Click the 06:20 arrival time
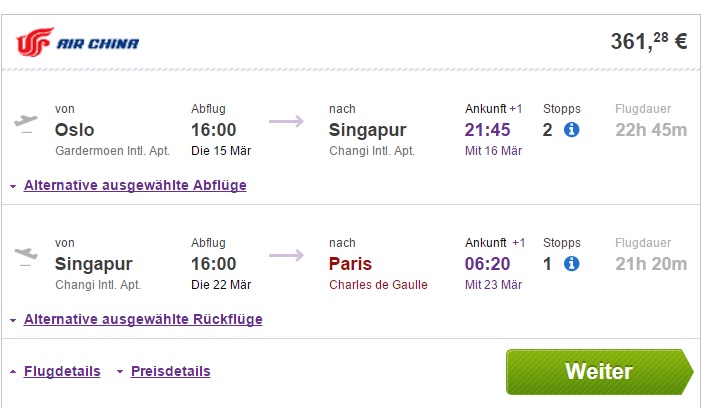709x415 pixels. [x=487, y=264]
